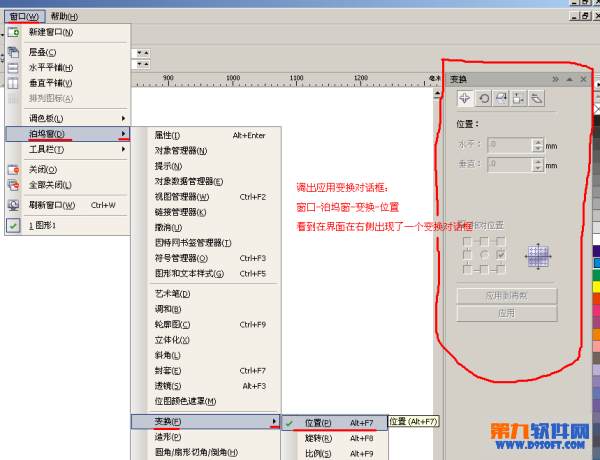Choose 对象管理器(N) menu item

click(x=207, y=150)
